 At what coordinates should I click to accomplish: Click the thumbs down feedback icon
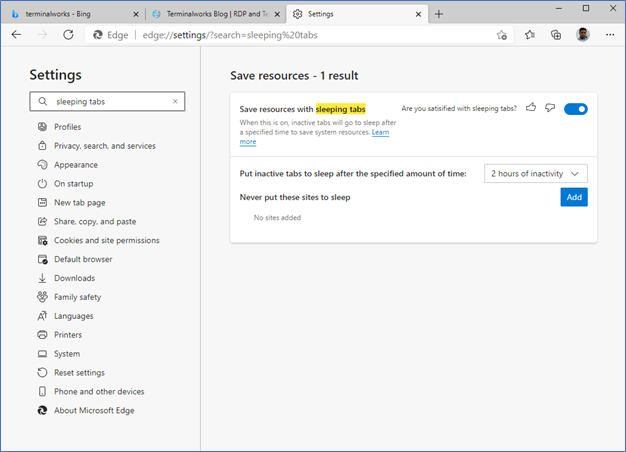(550, 107)
